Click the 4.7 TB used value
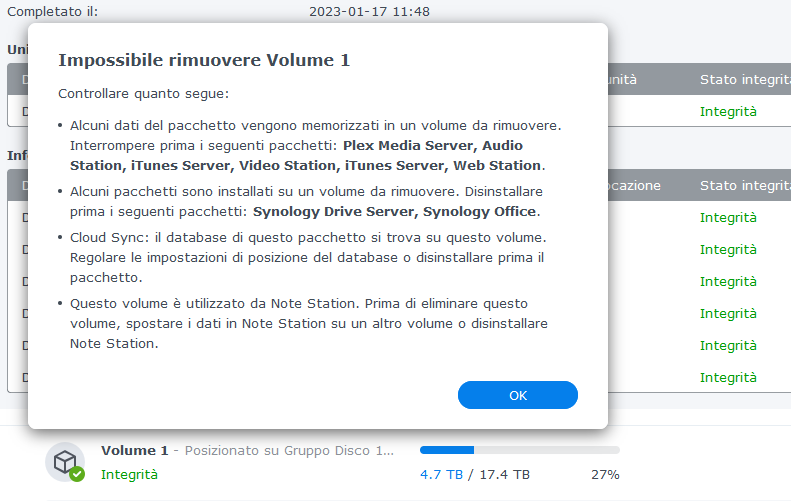Image resolution: width=791 pixels, height=501 pixels. click(441, 474)
